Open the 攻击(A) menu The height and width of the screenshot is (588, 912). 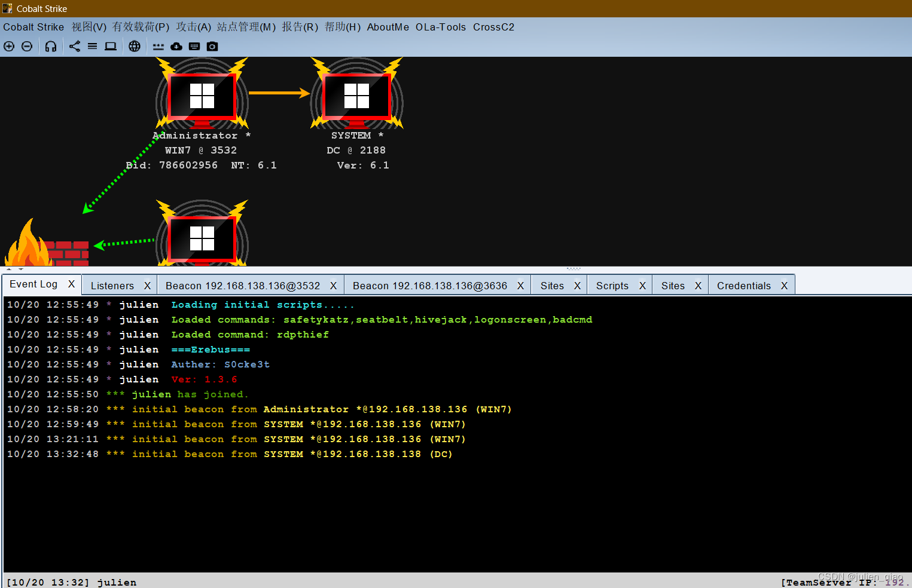tap(194, 27)
